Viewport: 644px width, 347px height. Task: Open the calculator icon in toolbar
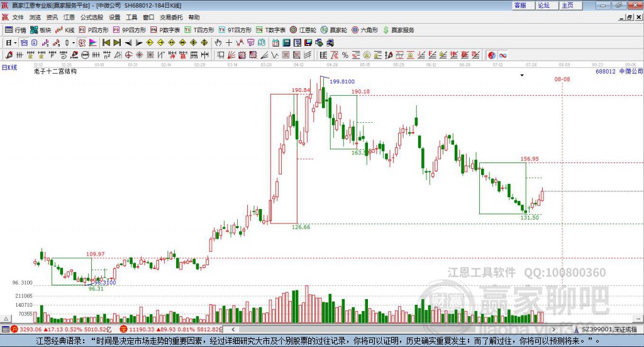click(x=287, y=43)
